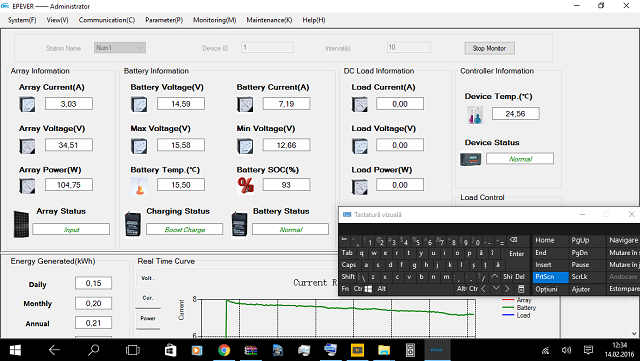This screenshot has width=640, height=361.
Task: Open Chrome from the taskbar
Action: 224,350
